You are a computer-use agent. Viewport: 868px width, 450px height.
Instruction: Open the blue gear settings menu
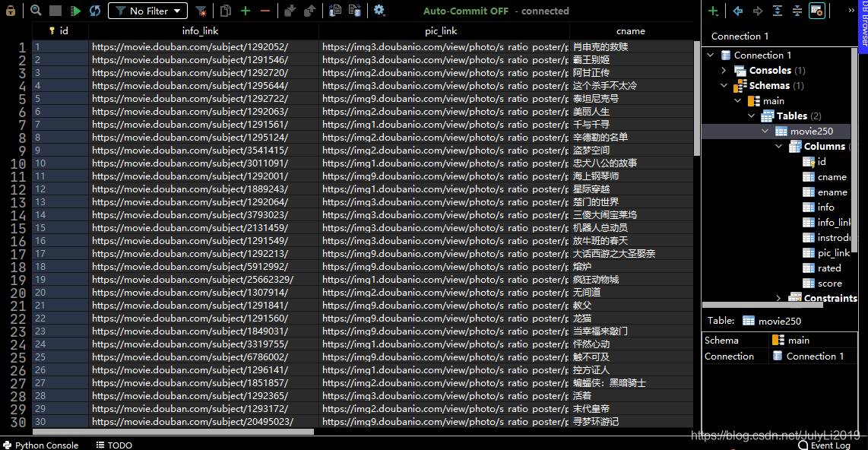pyautogui.click(x=379, y=11)
